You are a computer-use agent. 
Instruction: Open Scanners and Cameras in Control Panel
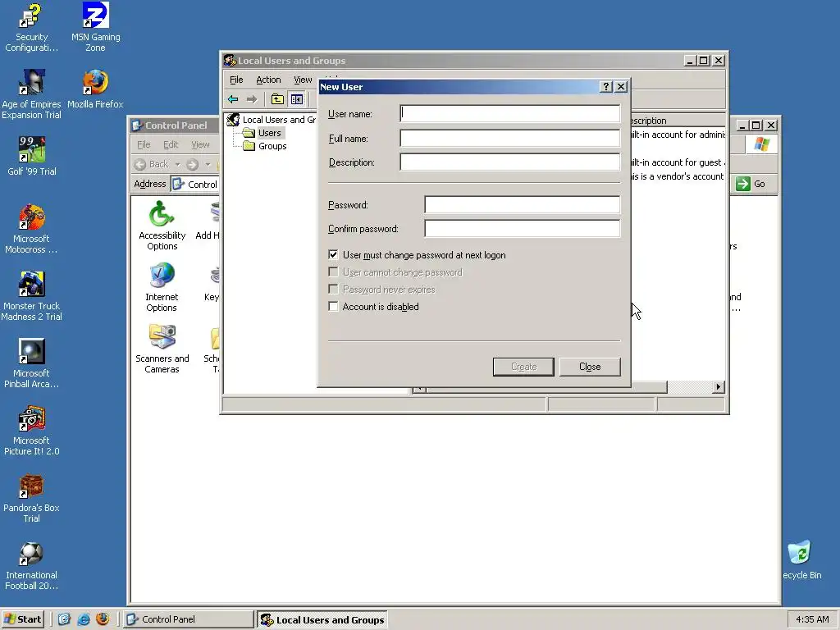(x=162, y=349)
